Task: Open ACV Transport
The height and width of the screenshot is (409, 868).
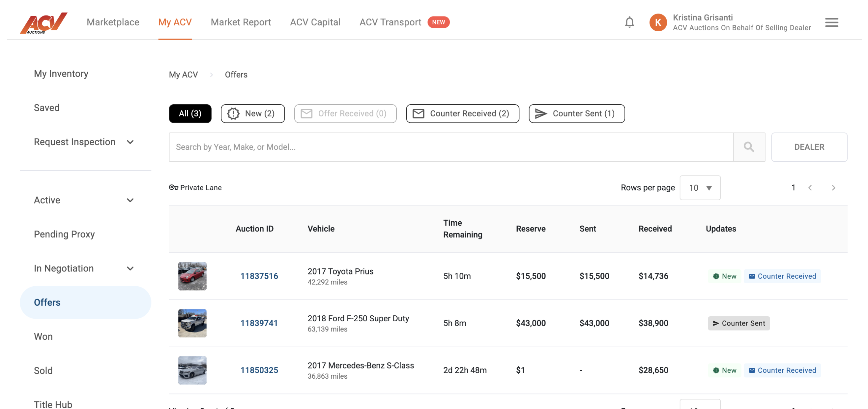Action: coord(390,22)
